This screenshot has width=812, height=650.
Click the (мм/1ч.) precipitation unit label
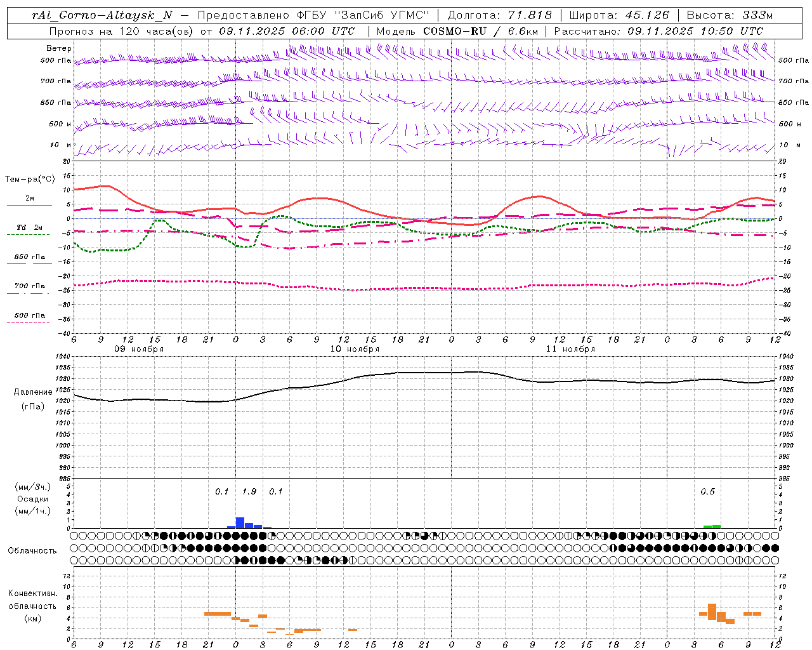(33, 511)
